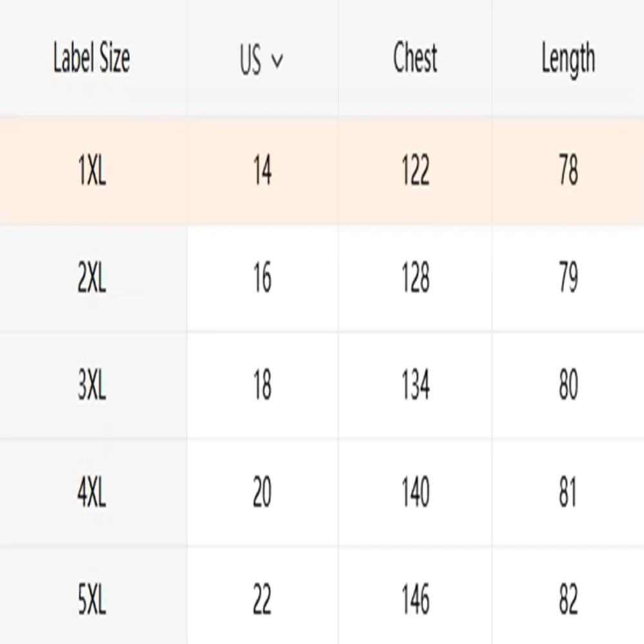This screenshot has height=644, width=644.
Task: Open the US unit dropdown chevron
Action: (278, 61)
